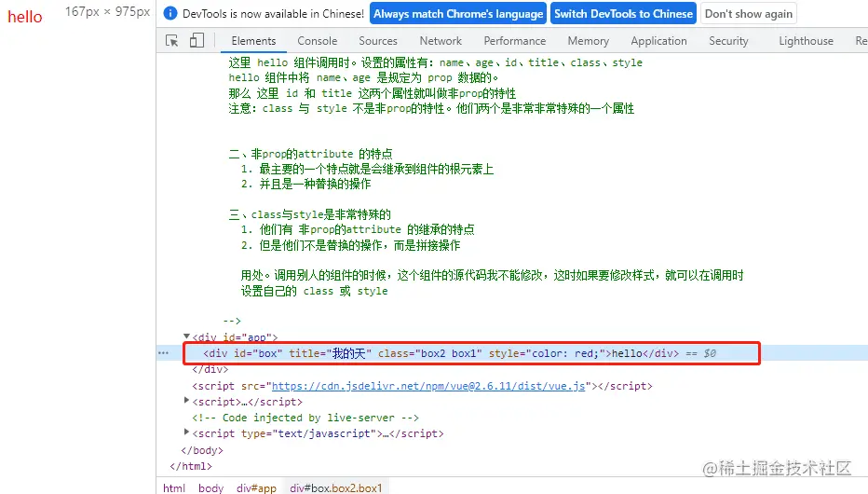Click the class="box2 box1" attribute
Viewport: 868px width, 494px height.
tap(430, 353)
